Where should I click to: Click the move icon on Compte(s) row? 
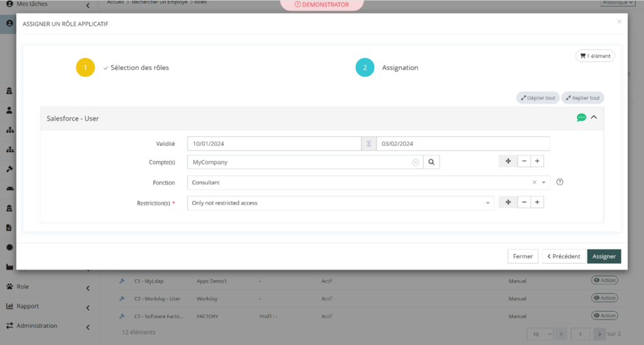508,162
